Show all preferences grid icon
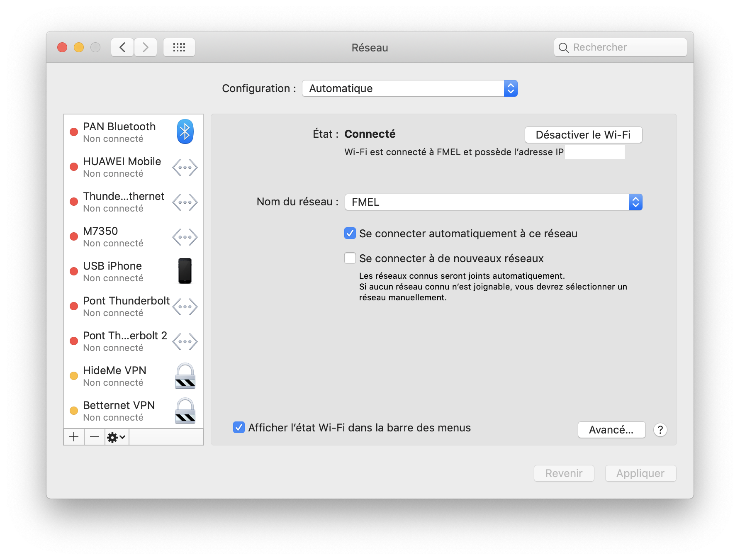The image size is (740, 560). click(x=179, y=47)
